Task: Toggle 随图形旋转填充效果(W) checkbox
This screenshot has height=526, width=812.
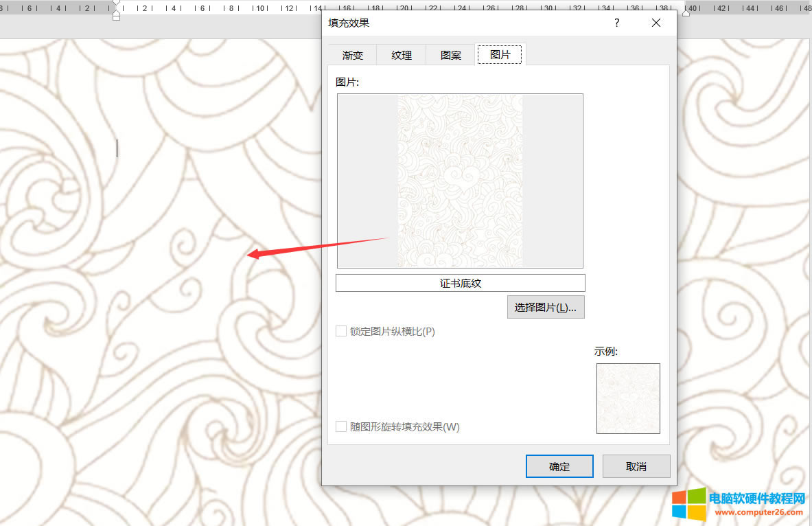Action: (341, 426)
